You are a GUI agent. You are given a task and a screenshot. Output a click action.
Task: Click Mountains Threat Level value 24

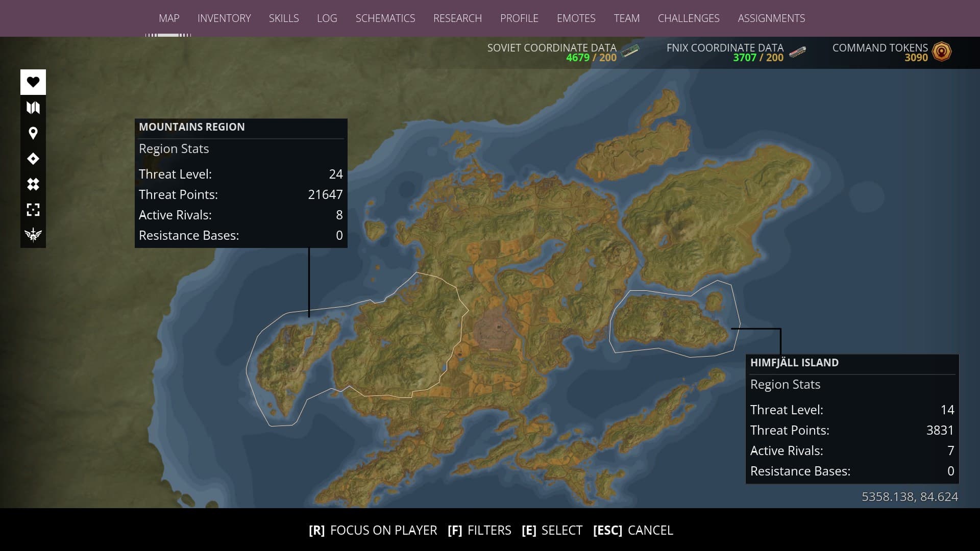click(x=336, y=174)
